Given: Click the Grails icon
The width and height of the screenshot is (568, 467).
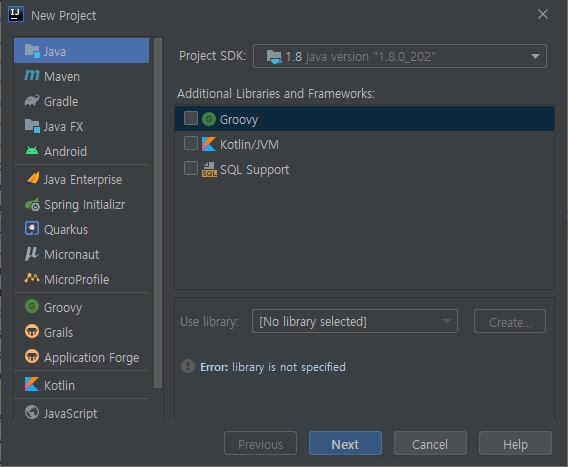Looking at the screenshot, I should (x=32, y=332).
